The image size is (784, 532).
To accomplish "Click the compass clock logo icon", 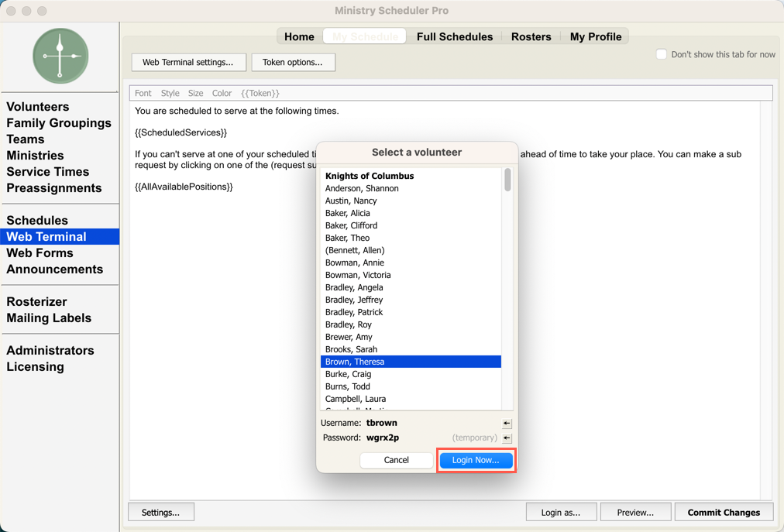I will click(60, 56).
